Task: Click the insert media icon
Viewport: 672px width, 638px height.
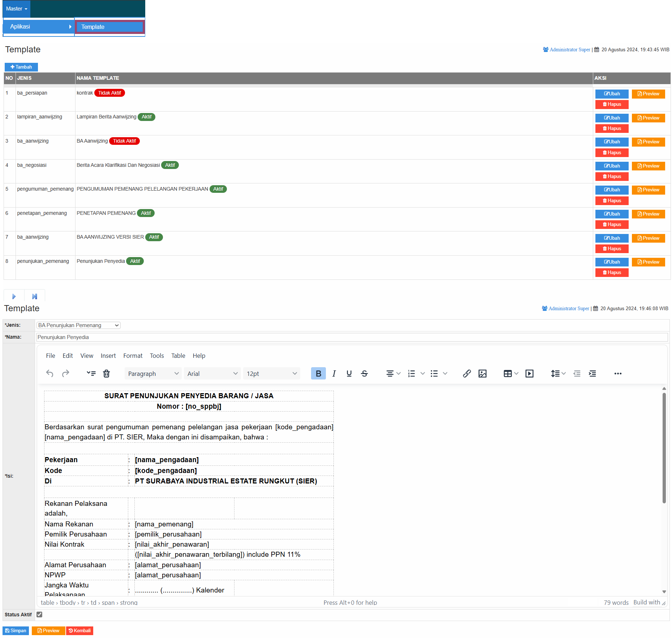Action: 529,373
